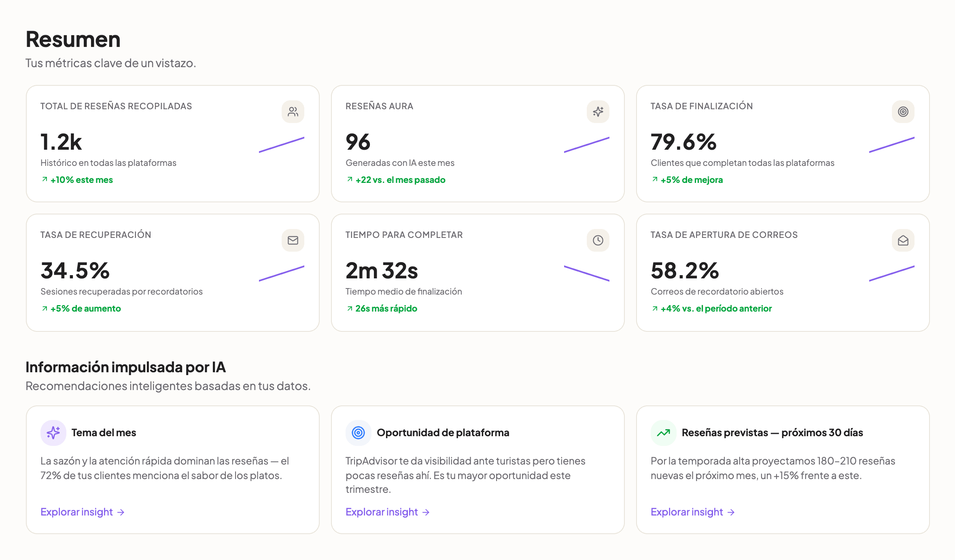Click the envelope icon on Tasa de recuperación card
Image resolution: width=955 pixels, height=560 pixels.
pos(293,240)
